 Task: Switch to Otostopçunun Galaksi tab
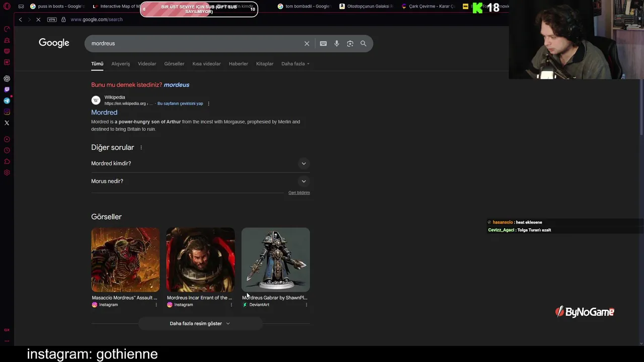click(x=366, y=7)
